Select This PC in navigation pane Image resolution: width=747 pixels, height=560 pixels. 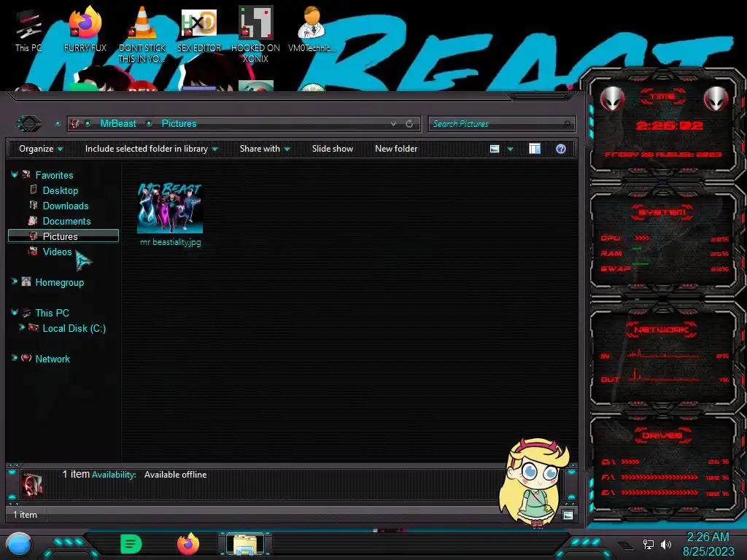52,313
